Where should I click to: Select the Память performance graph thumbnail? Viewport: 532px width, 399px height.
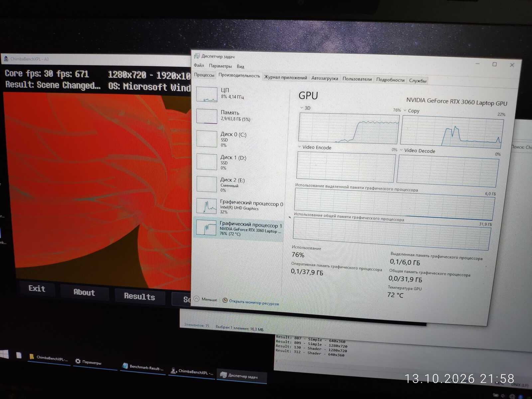pyautogui.click(x=207, y=116)
